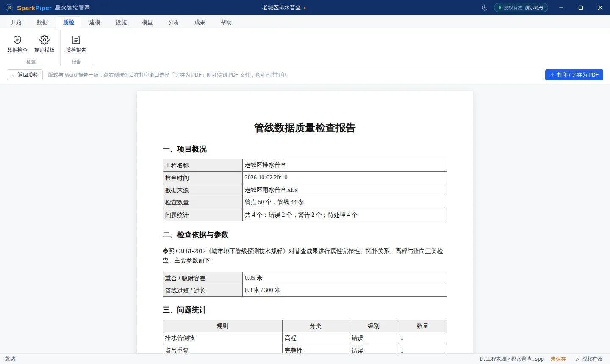610x364 pixels.
Task: Click the heading 二、检查依据与参数
Action: coord(196,234)
